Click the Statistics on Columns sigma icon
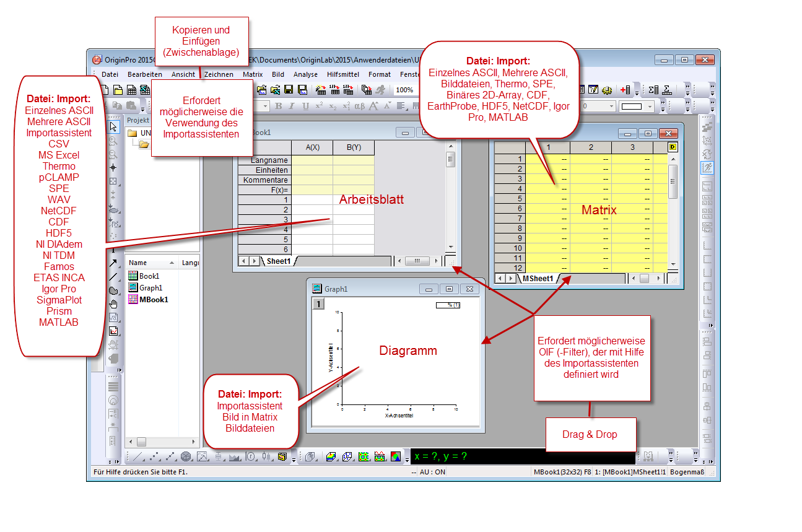The image size is (802, 532). (654, 90)
